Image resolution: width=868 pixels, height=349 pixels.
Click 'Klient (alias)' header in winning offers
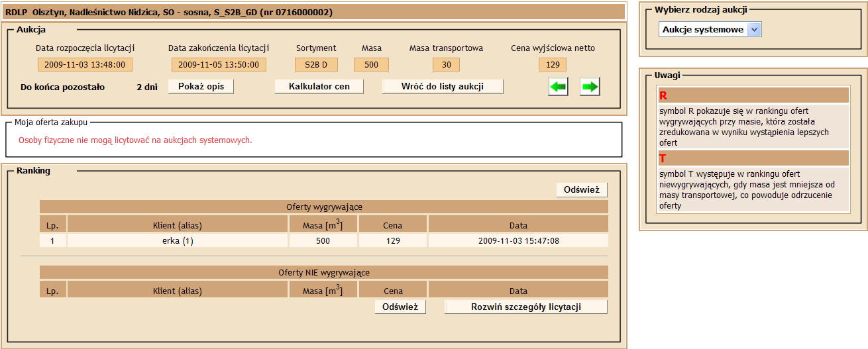pyautogui.click(x=178, y=225)
